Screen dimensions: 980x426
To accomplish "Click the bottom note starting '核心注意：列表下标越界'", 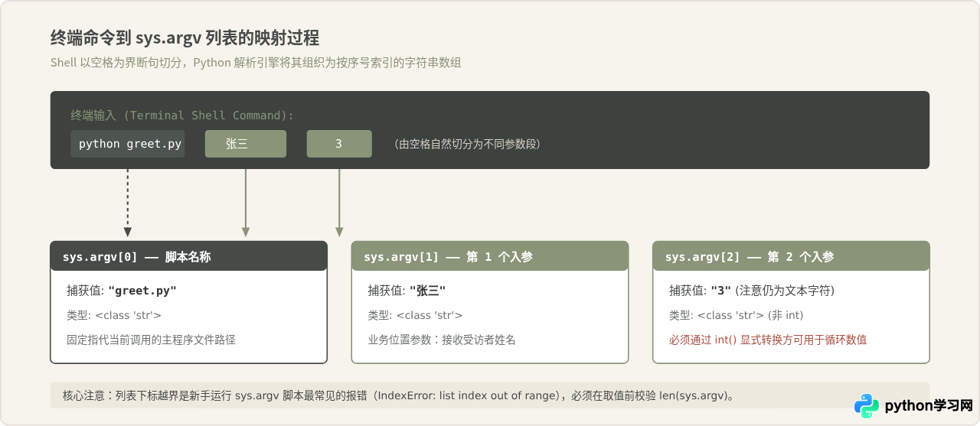I will [400, 395].
